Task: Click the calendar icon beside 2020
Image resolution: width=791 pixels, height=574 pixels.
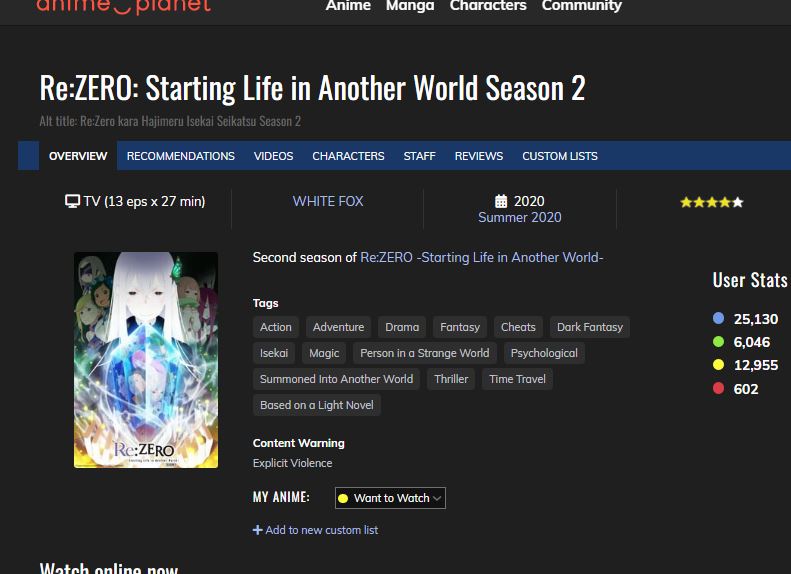Action: click(500, 201)
